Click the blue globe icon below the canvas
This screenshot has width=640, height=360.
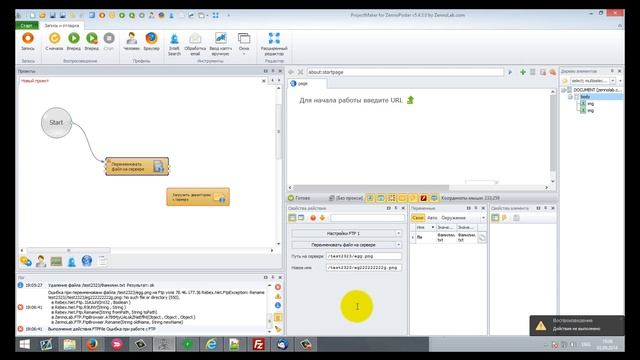[87, 261]
